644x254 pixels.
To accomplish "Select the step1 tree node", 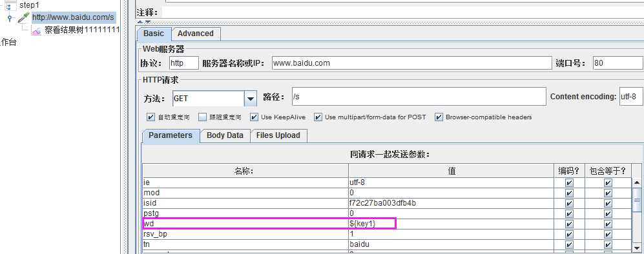I will coord(29,5).
